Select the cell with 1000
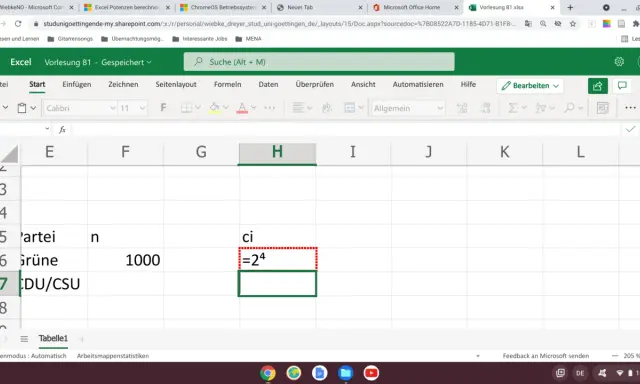 [x=125, y=260]
